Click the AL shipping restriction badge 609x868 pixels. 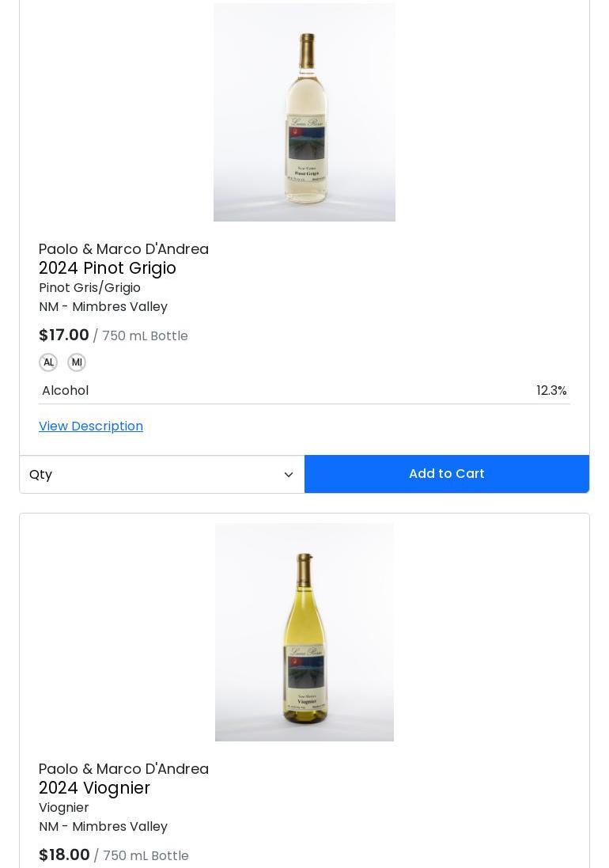(x=48, y=362)
